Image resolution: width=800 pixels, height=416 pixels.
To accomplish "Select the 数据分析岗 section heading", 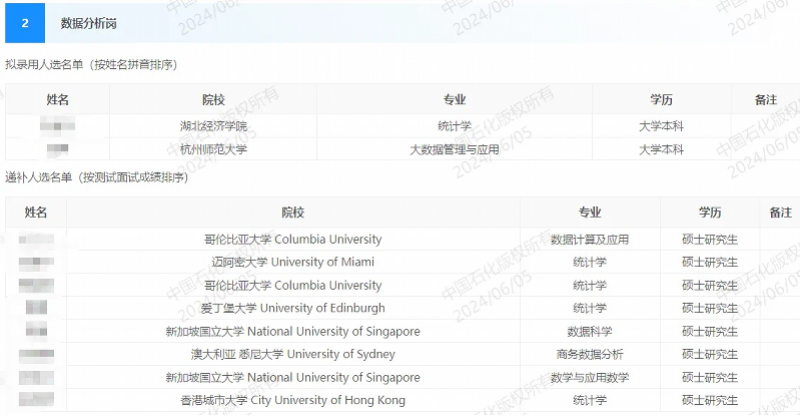I will (89, 22).
